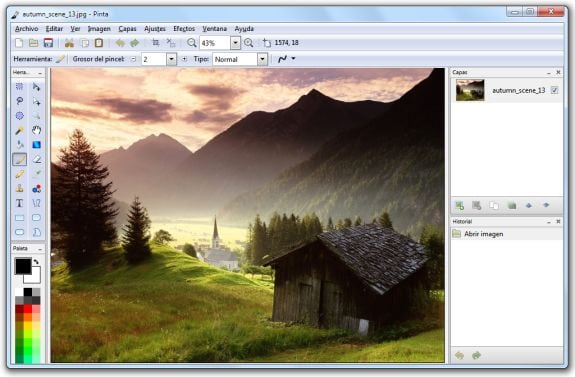Screen dimensions: 575x377
Task: Delete the layer in Capas panel
Action: click(x=476, y=206)
